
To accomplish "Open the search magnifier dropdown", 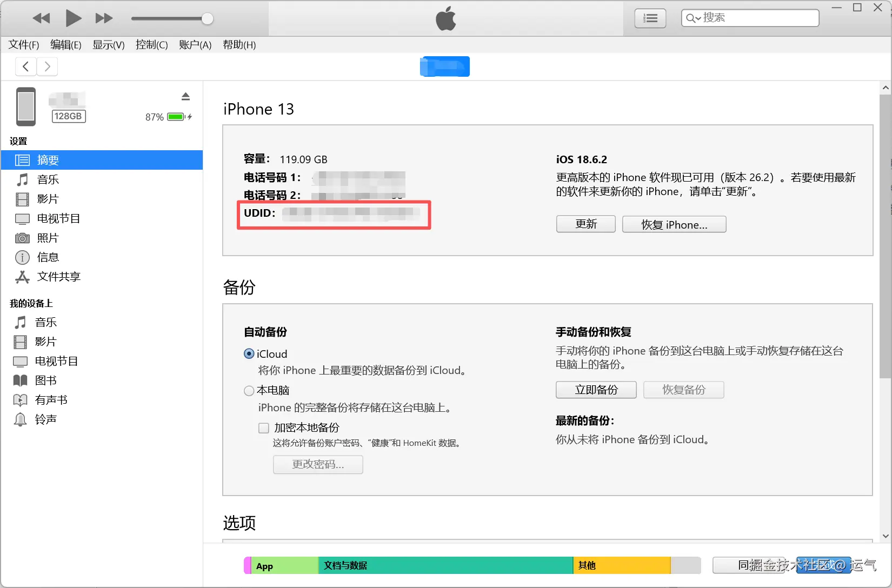I will (694, 18).
